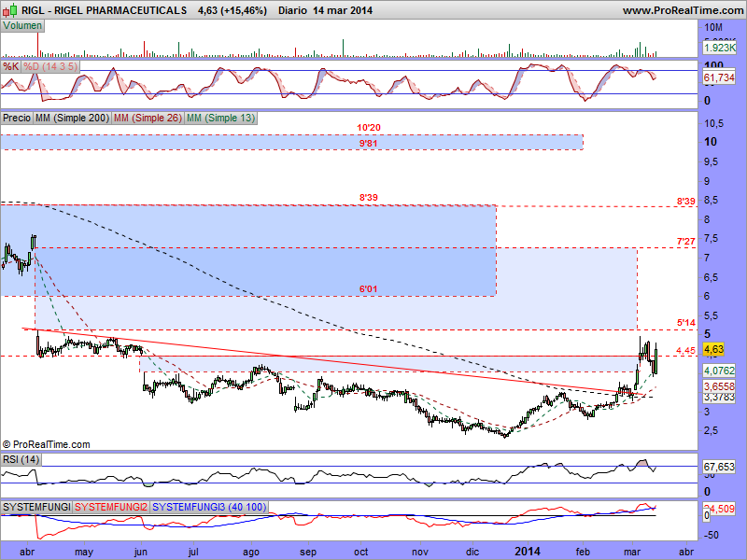Click the mar label on the time axis
747x560 pixels.
(632, 552)
